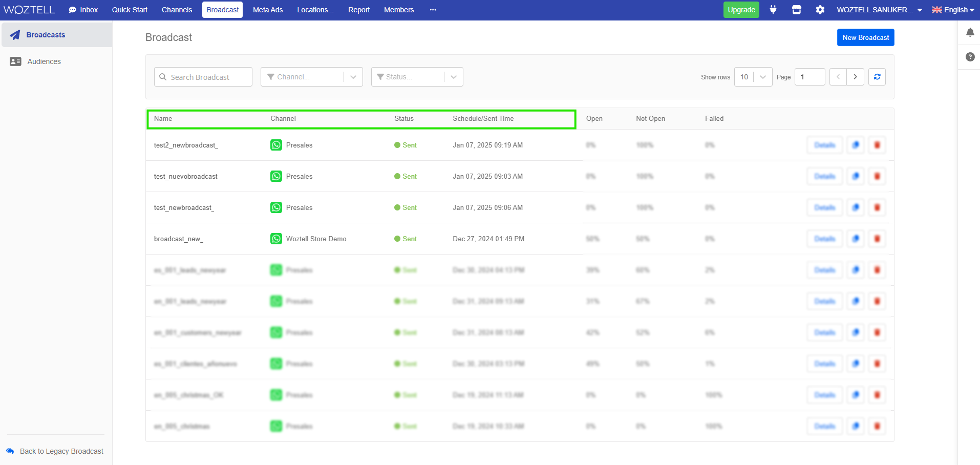Open the notifications bell icon
Screen dimensions: 980x465
(970, 33)
